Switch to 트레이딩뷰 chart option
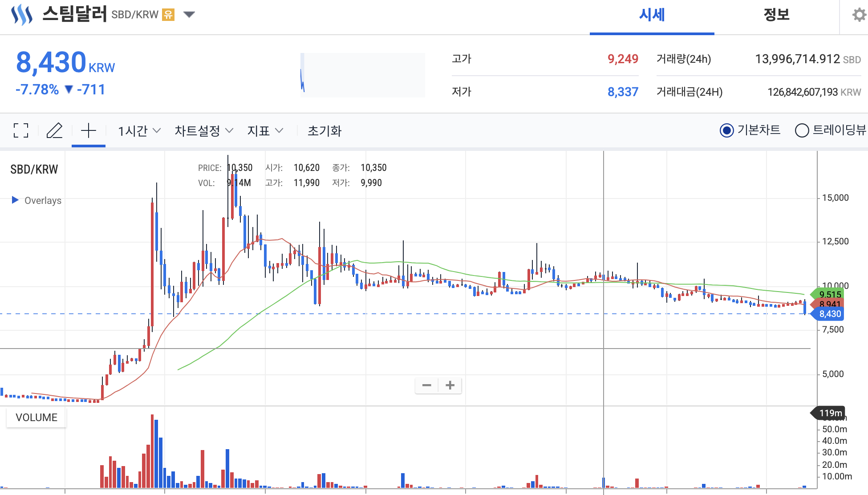This screenshot has width=868, height=495. 802,130
